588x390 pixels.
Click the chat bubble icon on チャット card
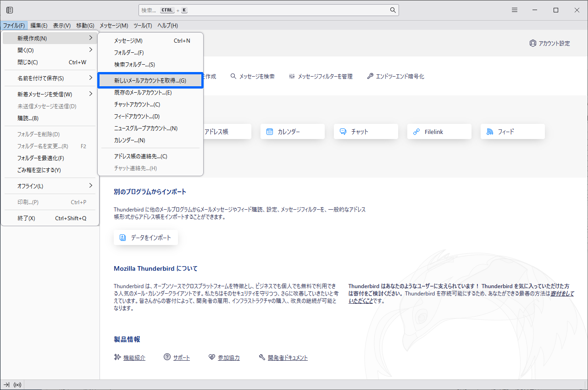[x=343, y=132]
